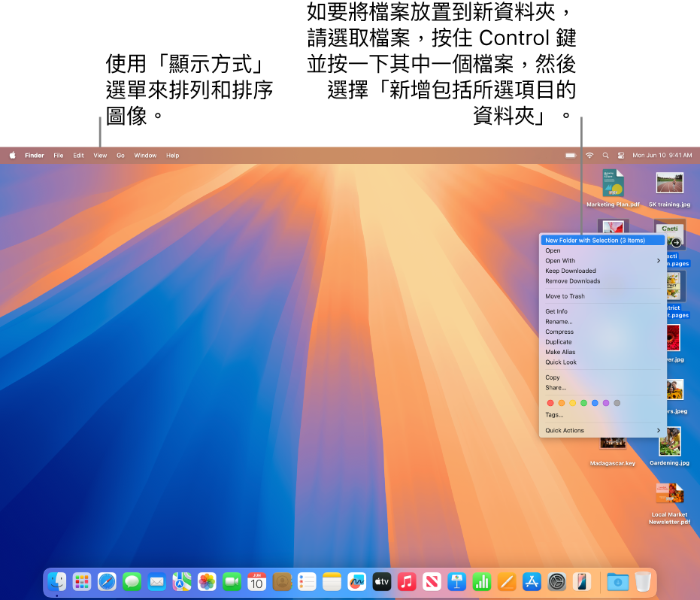Open the Mail app in Dock
This screenshot has width=700, height=600.
[x=157, y=582]
